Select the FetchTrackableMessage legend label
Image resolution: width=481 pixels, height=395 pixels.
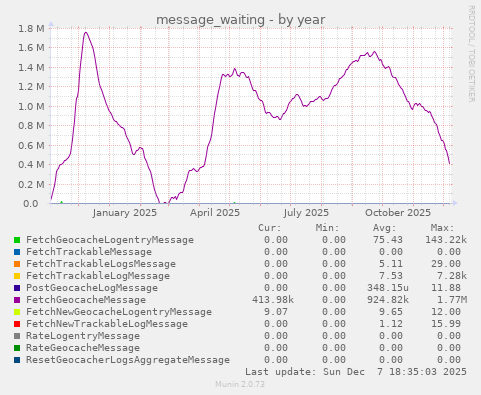tap(89, 252)
